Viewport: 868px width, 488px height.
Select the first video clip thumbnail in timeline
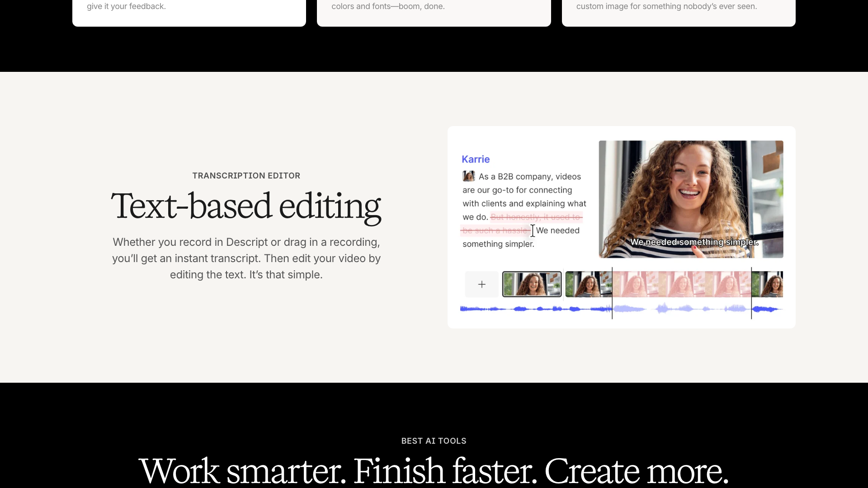[531, 284]
